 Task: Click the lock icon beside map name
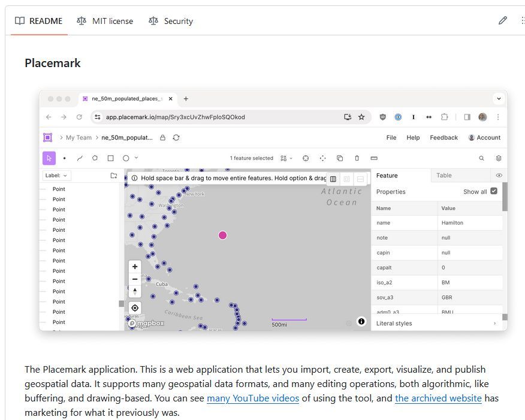[x=163, y=138]
